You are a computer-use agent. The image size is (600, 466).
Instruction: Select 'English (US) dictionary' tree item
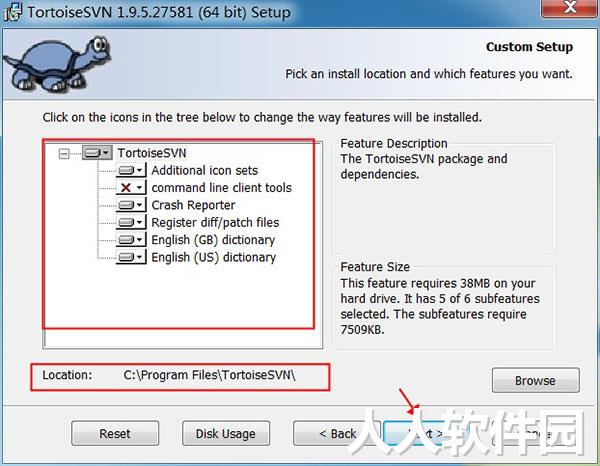point(214,257)
